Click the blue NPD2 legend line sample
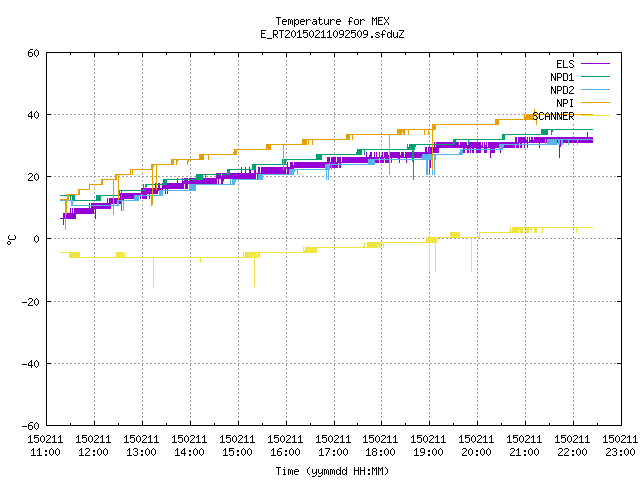The height and width of the screenshot is (480, 640). [x=595, y=89]
